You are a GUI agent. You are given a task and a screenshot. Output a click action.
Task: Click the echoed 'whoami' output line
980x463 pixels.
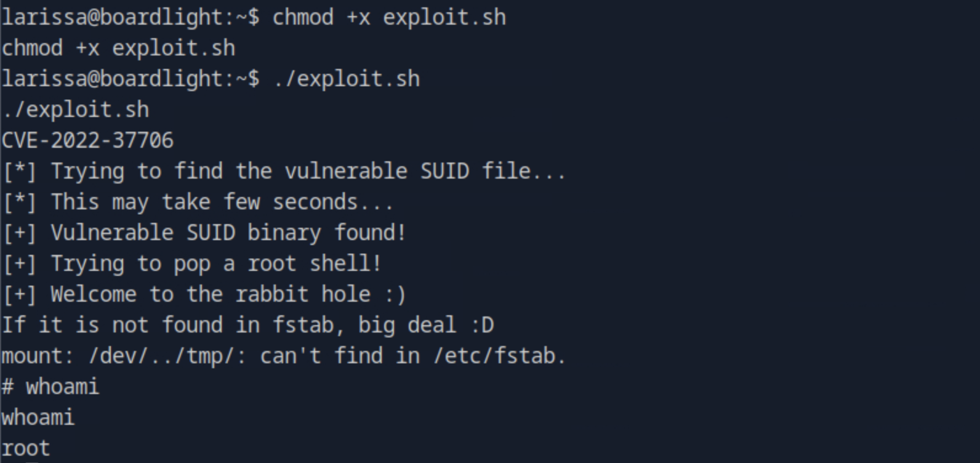pos(38,417)
